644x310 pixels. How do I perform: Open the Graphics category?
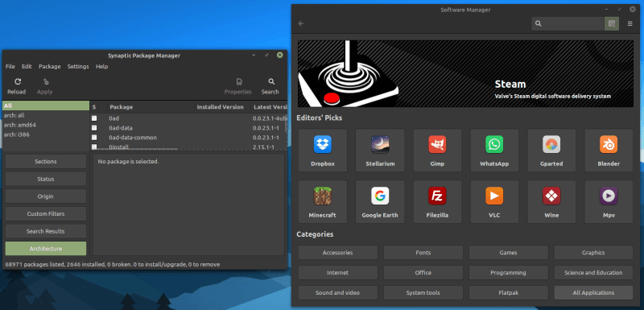click(593, 253)
